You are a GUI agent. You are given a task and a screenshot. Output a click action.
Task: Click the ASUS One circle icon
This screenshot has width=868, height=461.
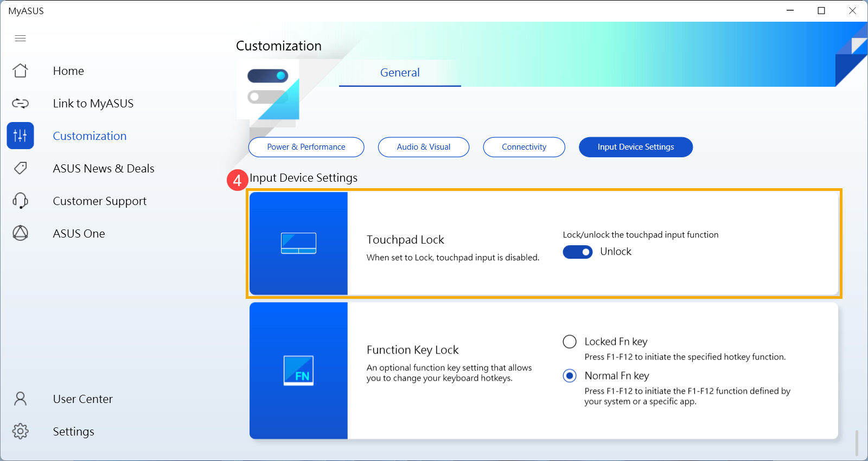pyautogui.click(x=20, y=233)
